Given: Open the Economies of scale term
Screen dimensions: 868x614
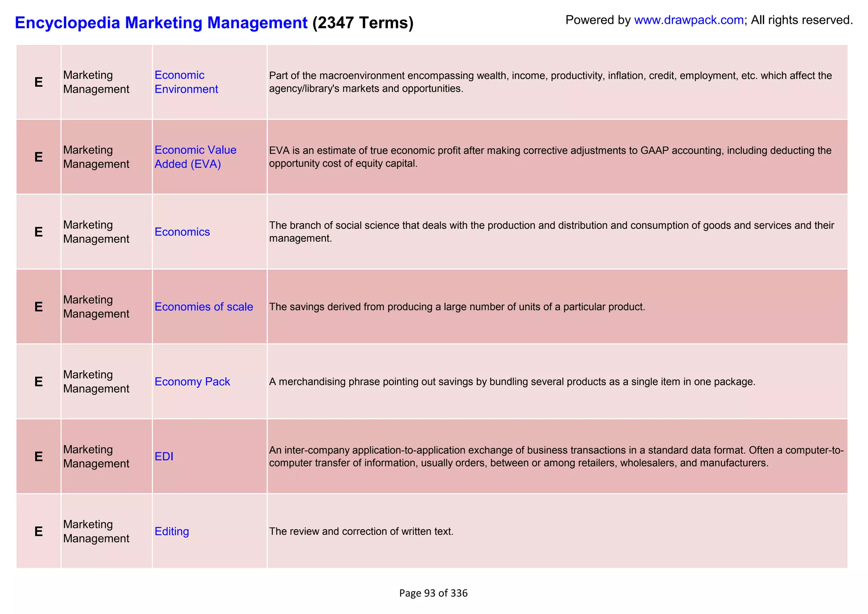Looking at the screenshot, I should coord(204,307).
